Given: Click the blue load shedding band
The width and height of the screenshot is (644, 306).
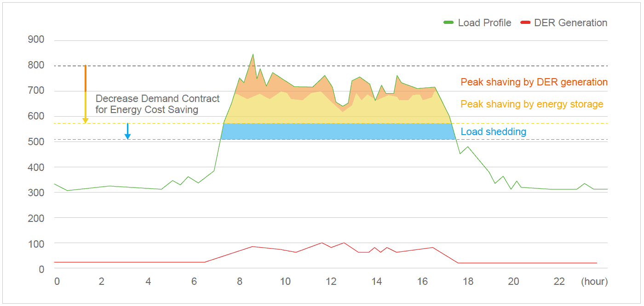Looking at the screenshot, I should point(338,131).
